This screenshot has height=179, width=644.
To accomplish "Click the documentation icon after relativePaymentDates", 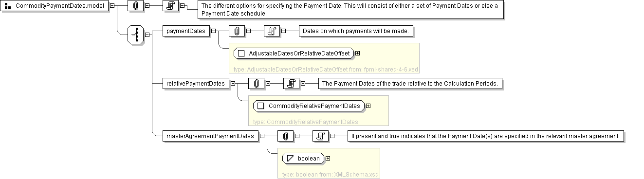I will pos(290,84).
